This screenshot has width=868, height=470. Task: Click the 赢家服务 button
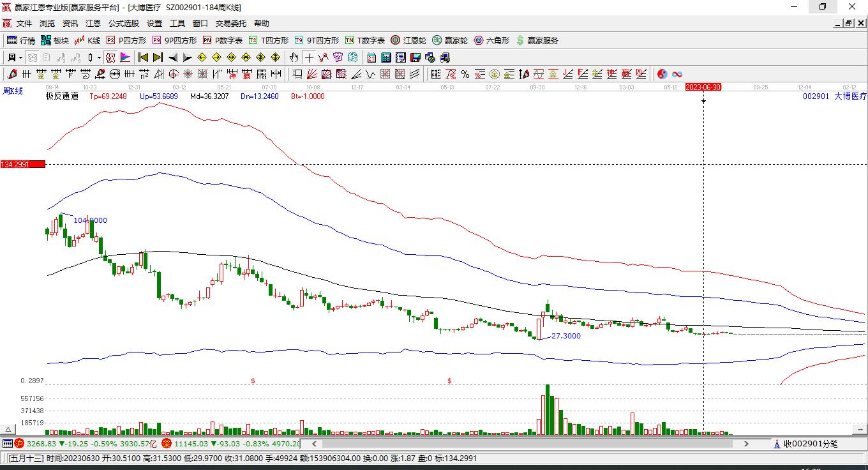pos(537,40)
